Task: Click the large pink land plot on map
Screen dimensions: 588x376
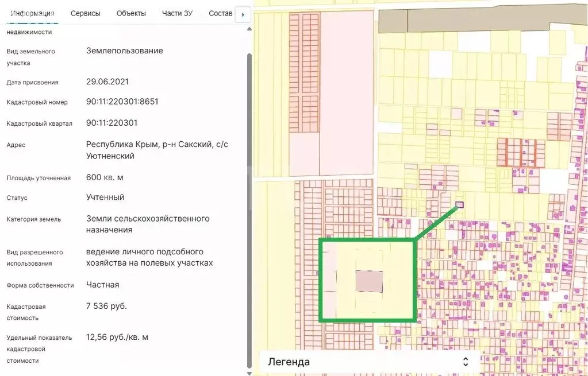Action: tap(347, 92)
